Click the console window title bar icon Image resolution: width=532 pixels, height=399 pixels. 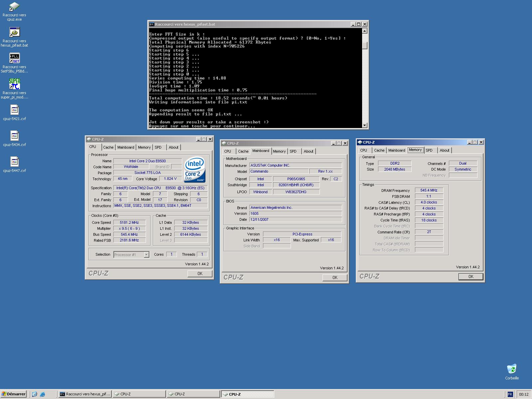(152, 24)
